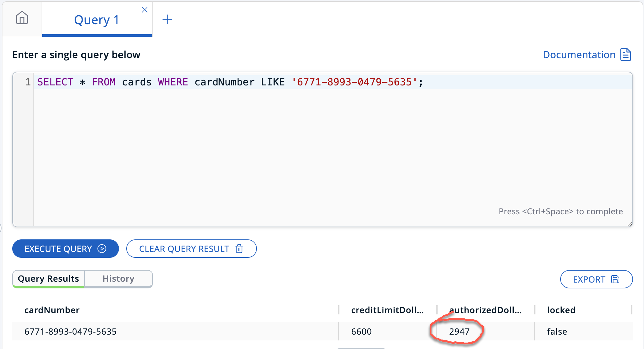Screen dimensions: 644x349
Task: Click the locked column header
Action: pos(561,310)
